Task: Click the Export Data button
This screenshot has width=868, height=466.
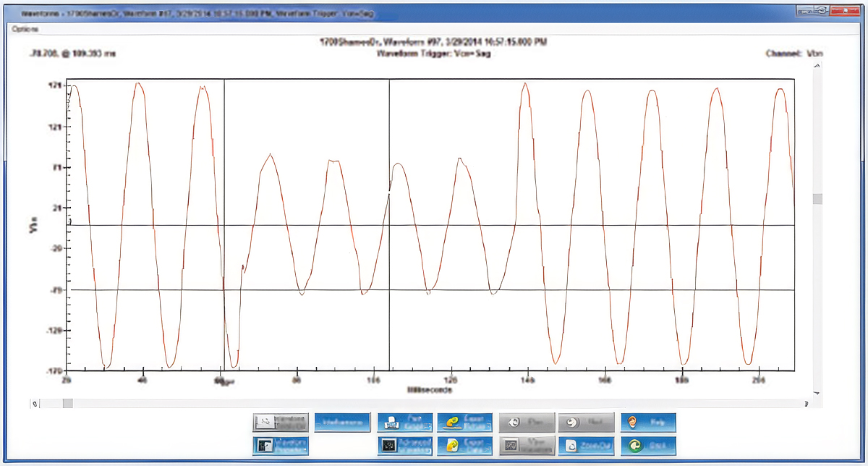Action: pyautogui.click(x=466, y=444)
